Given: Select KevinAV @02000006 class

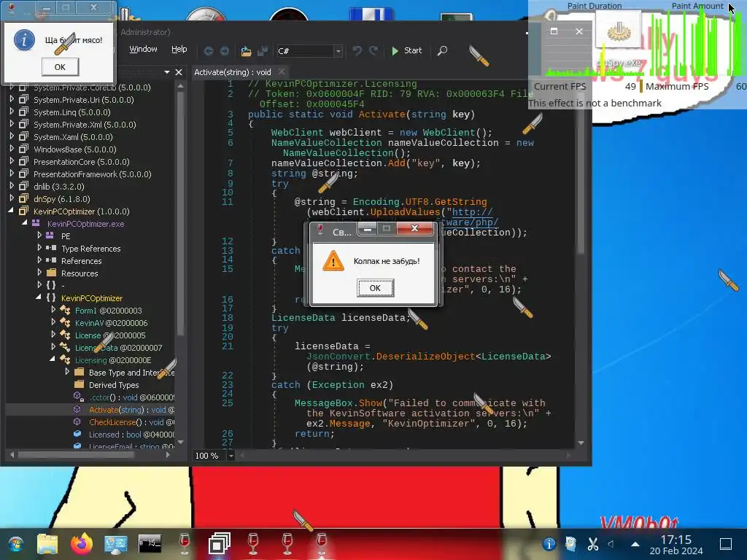Looking at the screenshot, I should coord(111,322).
